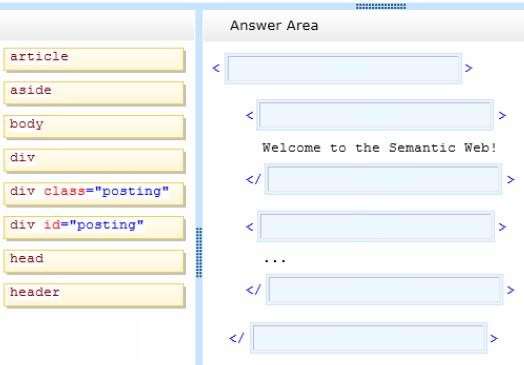Click the blank header above the option list
Viewport: 524px width, 365px height.
pyautogui.click(x=97, y=25)
